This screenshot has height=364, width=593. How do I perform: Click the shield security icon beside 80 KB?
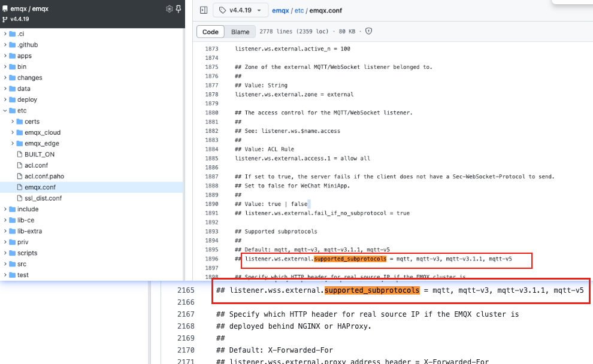(368, 31)
